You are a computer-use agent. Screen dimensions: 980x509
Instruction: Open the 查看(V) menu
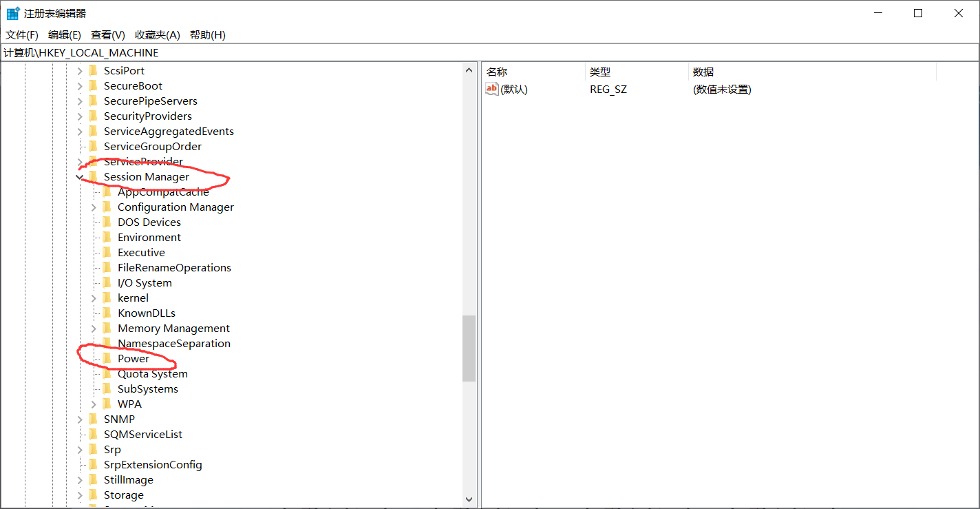click(108, 34)
